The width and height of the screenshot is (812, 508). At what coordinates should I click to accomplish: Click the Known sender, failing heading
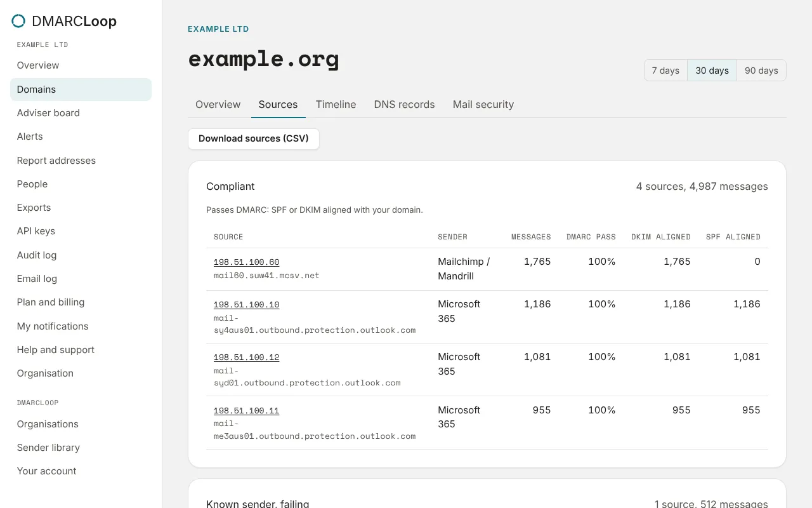(258, 504)
